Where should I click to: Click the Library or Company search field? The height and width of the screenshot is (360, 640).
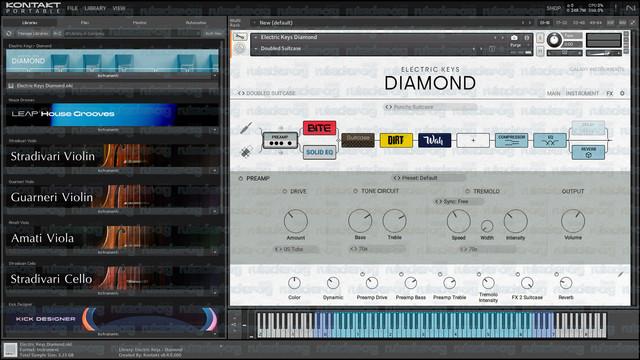point(132,33)
